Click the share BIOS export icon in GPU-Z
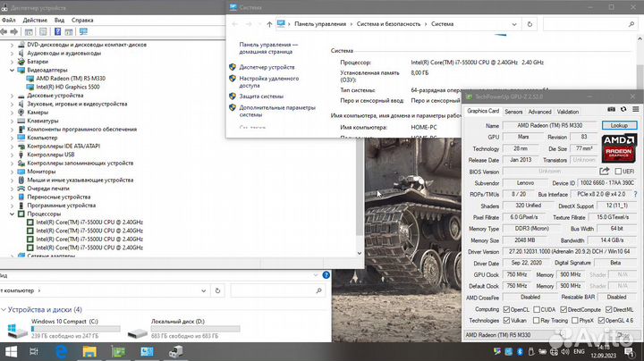This screenshot has height=361, width=644. pyautogui.click(x=604, y=171)
